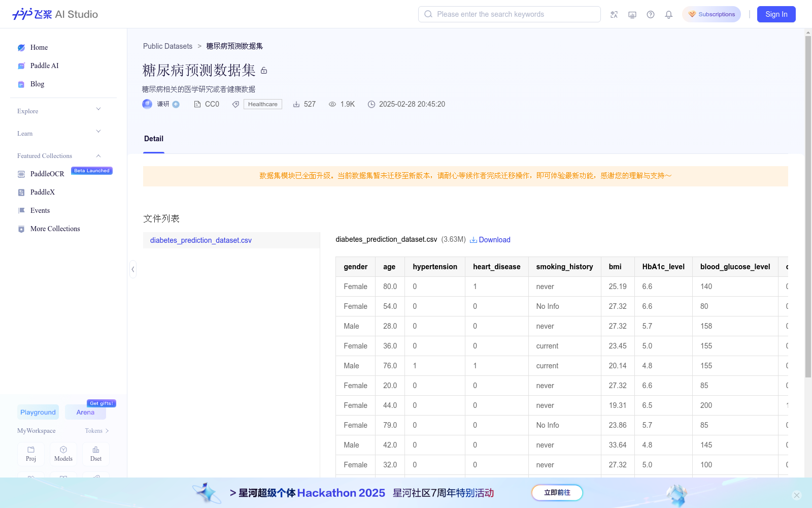Collapse the sidebar with the chevron handle
The image size is (812, 508).
point(133,269)
